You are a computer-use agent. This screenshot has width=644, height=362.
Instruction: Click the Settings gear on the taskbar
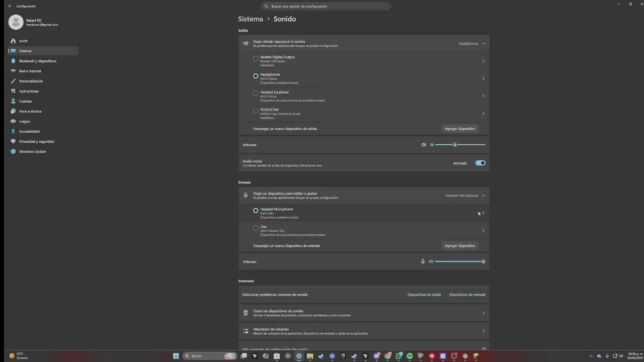(299, 356)
